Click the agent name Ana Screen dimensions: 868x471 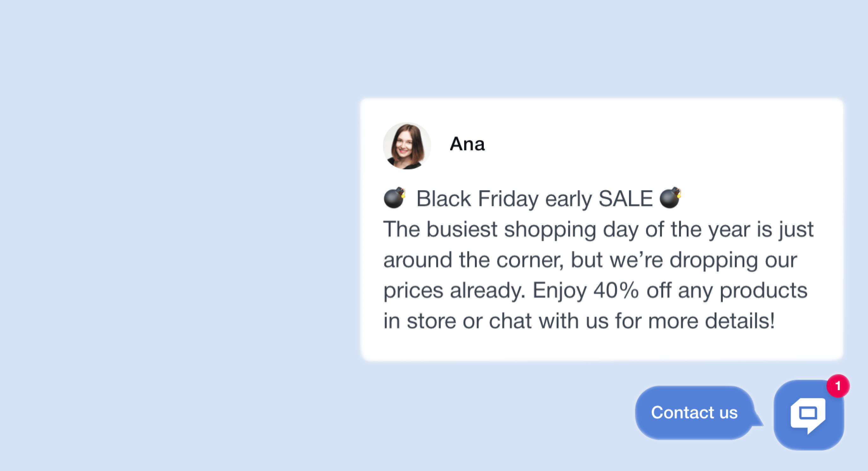[467, 144]
